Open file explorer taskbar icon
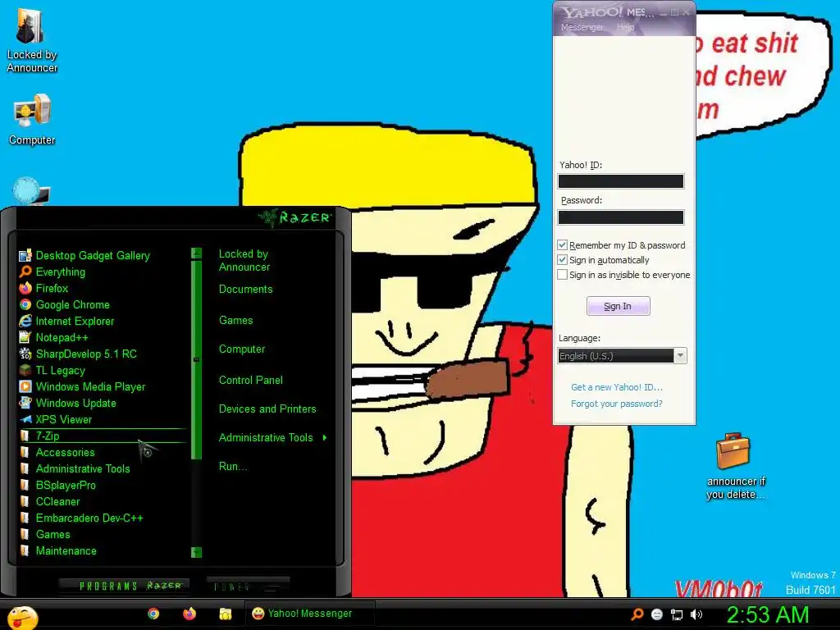Image resolution: width=840 pixels, height=630 pixels. (226, 614)
